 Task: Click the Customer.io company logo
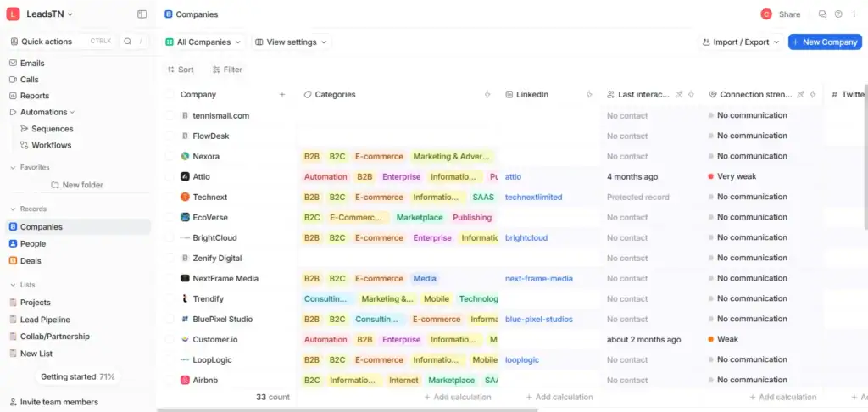click(186, 339)
